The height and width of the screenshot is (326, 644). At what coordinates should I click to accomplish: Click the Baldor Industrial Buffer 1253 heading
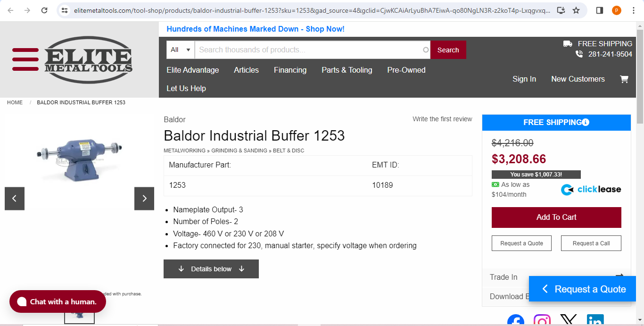tap(254, 136)
